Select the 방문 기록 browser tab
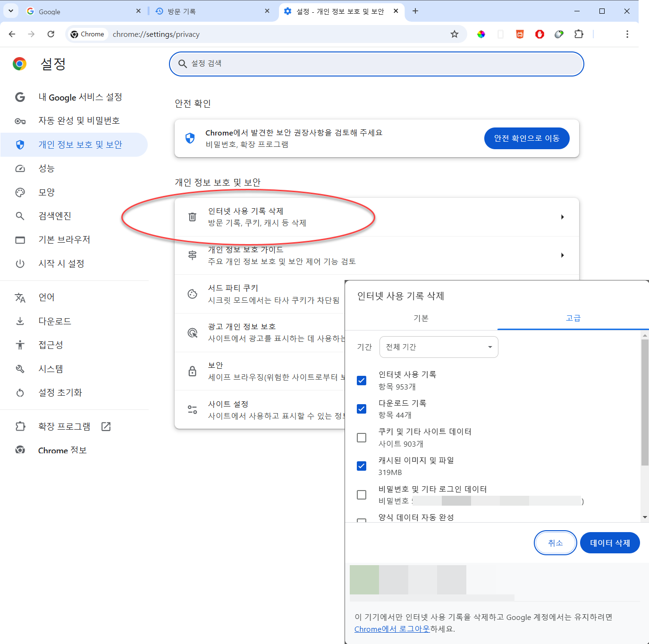649x644 pixels. (x=181, y=11)
